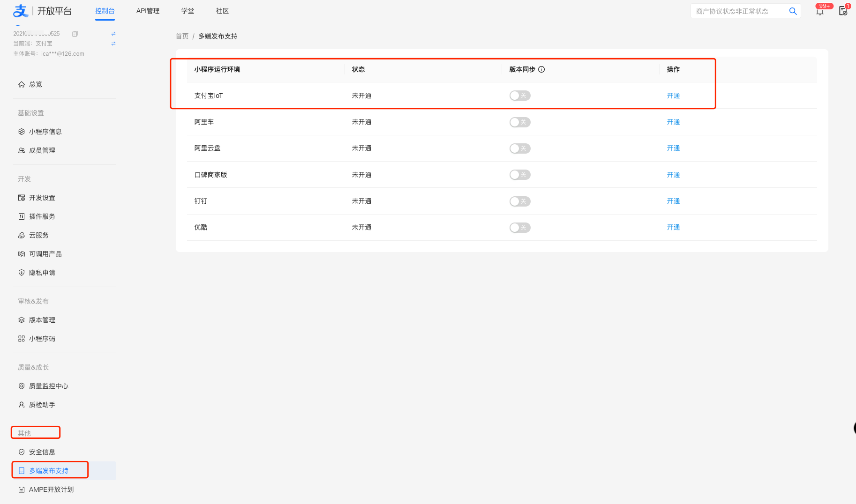
Task: Click the 首页 breadcrumb link
Action: pos(182,36)
